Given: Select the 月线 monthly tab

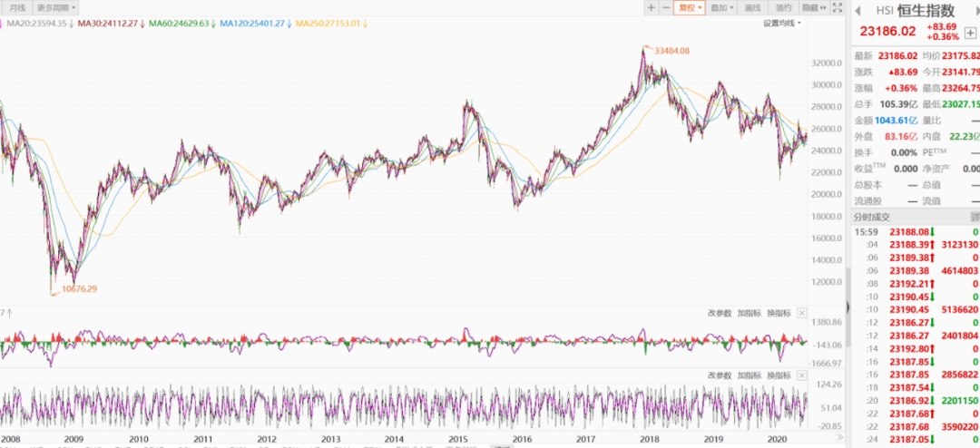Looking at the screenshot, I should tap(17, 7).
